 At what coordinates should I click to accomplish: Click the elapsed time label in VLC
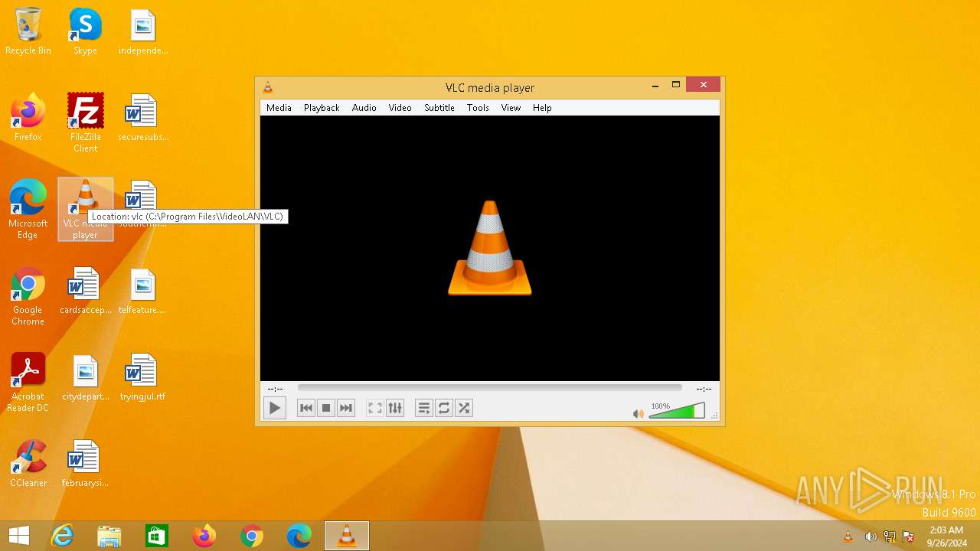(275, 389)
